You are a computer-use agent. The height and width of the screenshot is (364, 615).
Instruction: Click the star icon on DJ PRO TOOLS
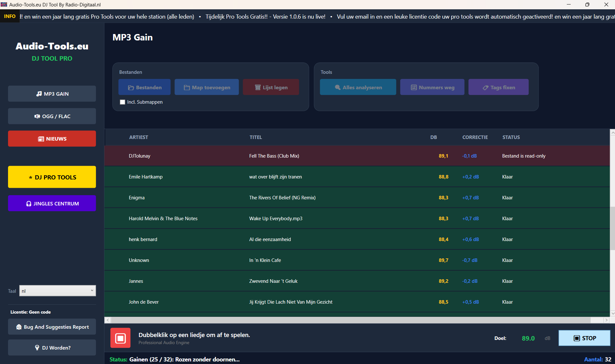point(31,177)
